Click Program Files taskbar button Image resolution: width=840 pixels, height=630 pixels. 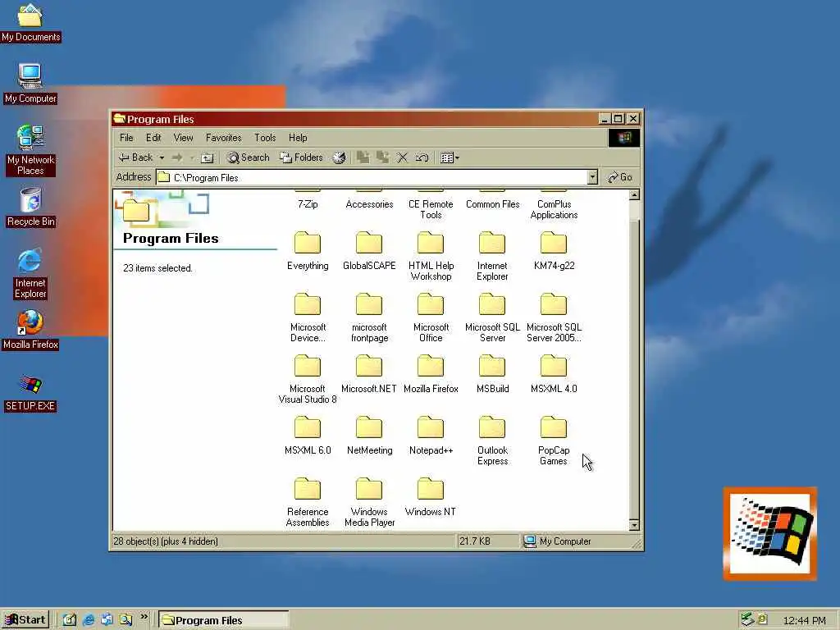click(223, 620)
